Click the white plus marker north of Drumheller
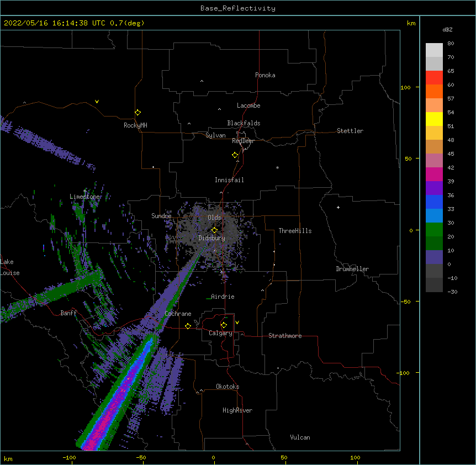 point(338,207)
